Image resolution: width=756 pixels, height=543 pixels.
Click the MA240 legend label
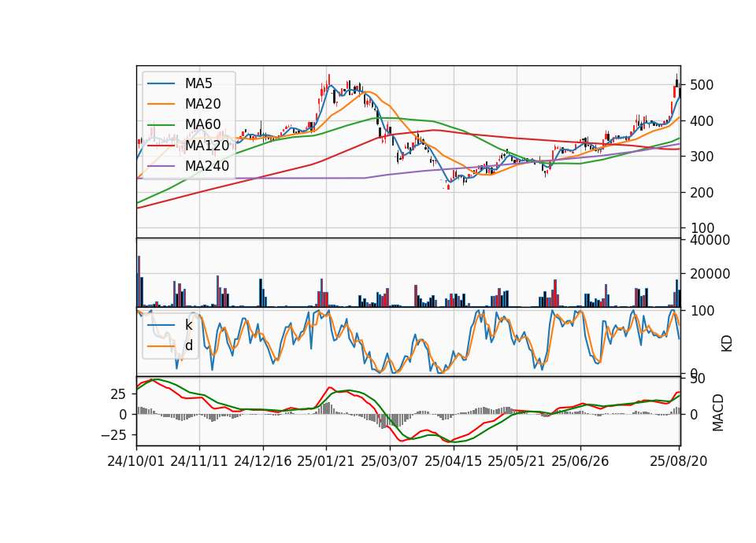point(207,166)
